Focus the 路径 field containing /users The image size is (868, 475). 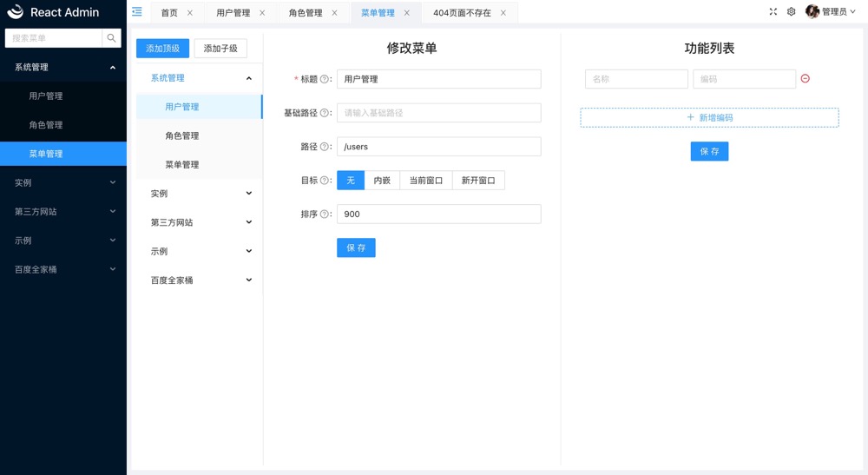439,147
